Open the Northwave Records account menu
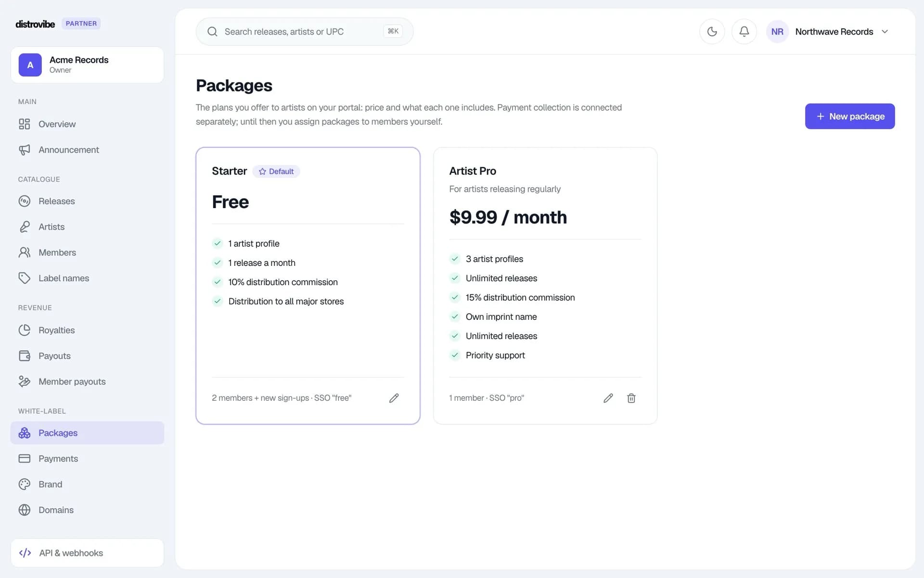 coord(828,32)
